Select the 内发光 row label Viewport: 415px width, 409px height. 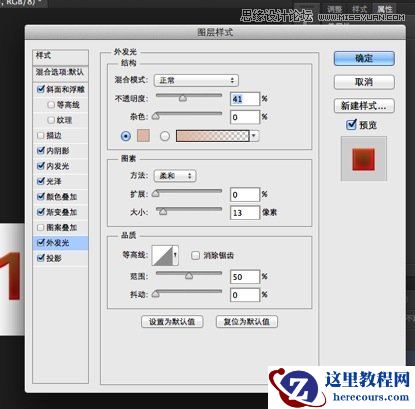57,166
